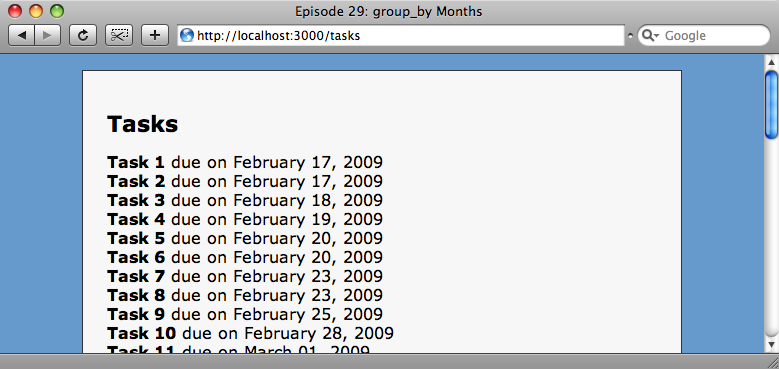Click the globe site icon in the address bar
The width and height of the screenshot is (779, 369).
[187, 35]
